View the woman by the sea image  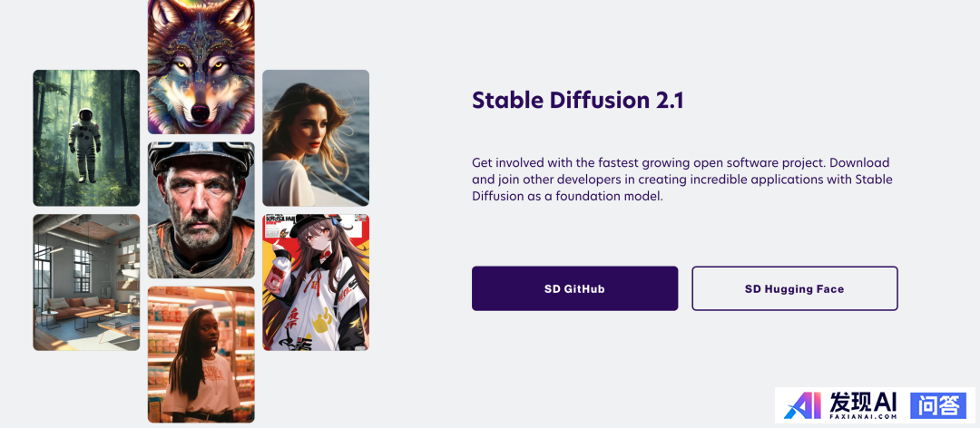(316, 138)
